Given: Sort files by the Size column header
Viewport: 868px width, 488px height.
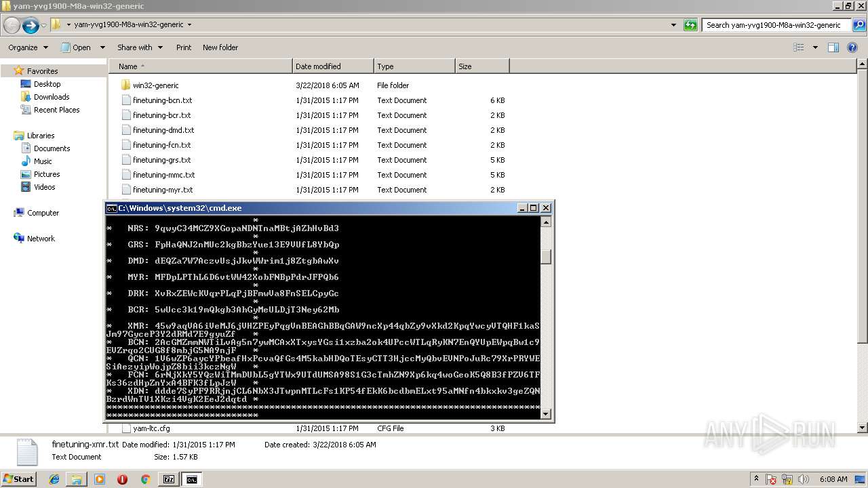Looking at the screenshot, I should pyautogui.click(x=482, y=66).
